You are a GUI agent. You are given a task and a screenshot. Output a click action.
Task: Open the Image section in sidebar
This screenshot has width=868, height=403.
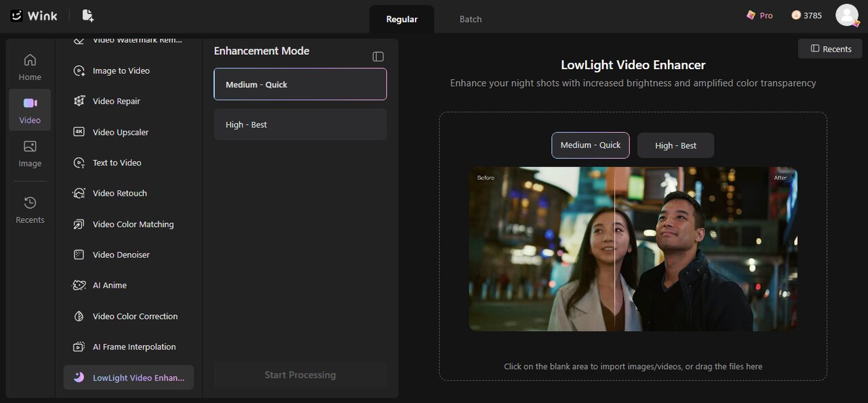click(x=30, y=153)
